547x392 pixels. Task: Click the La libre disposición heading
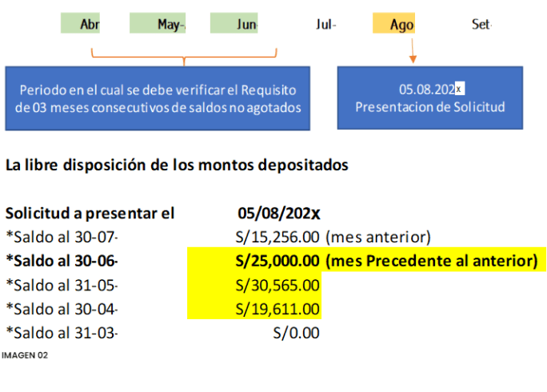coord(177,166)
